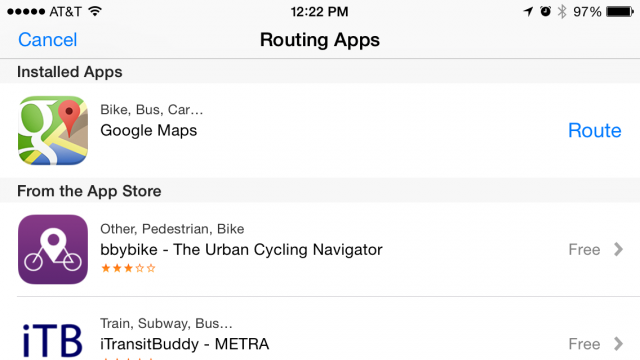Tap the Wi-Fi signal icon

(95, 11)
